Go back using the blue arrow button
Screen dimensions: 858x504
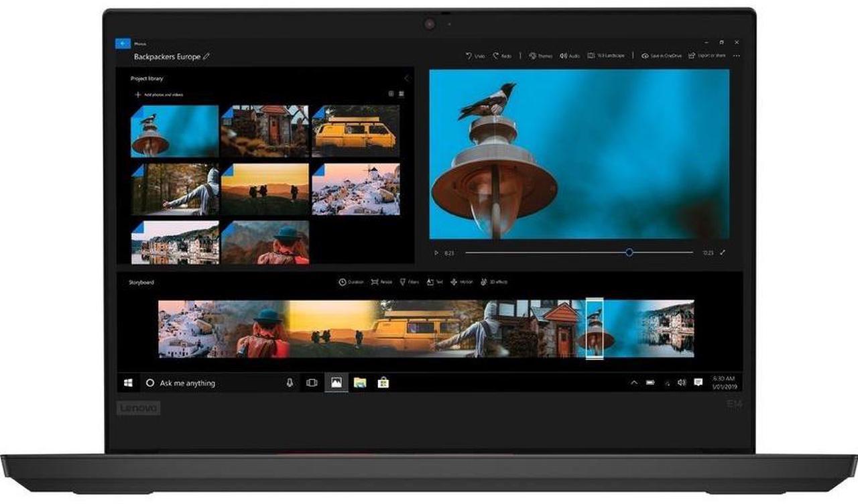tap(123, 44)
